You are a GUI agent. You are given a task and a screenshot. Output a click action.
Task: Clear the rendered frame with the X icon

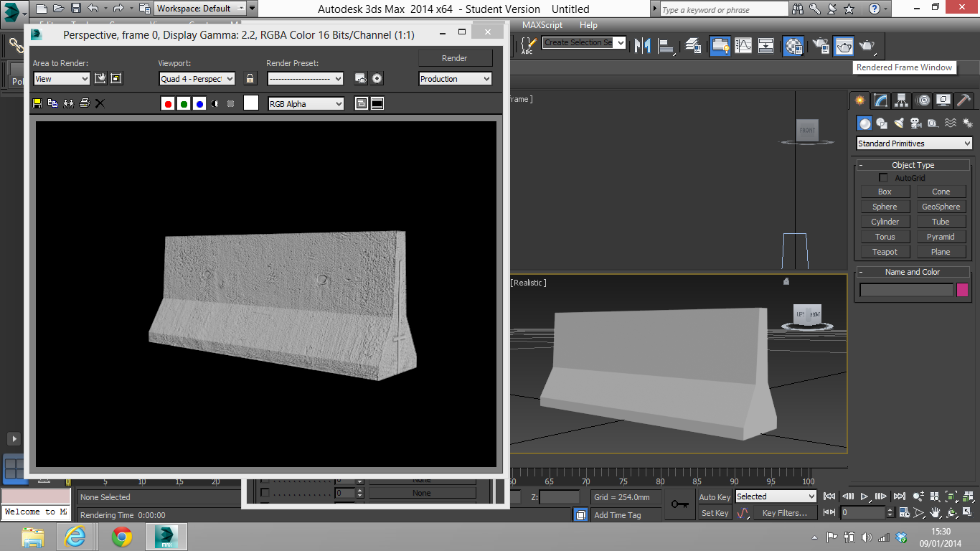point(100,103)
